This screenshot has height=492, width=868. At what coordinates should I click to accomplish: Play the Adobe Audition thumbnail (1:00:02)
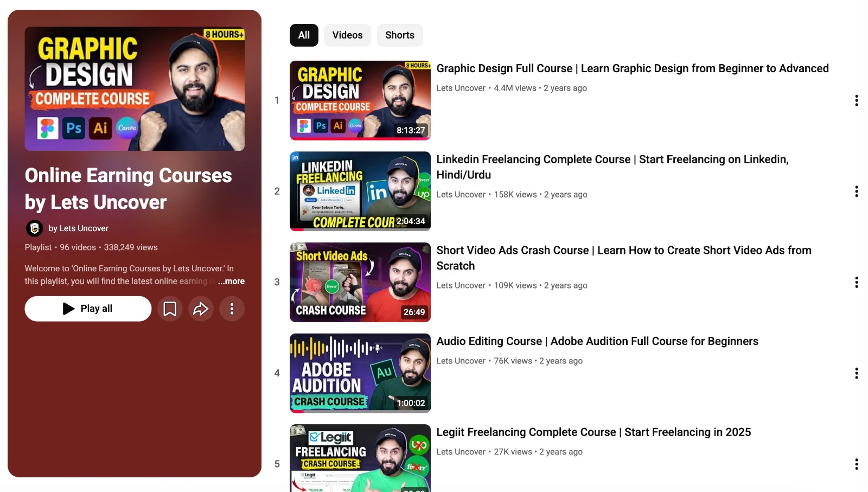[x=360, y=373]
